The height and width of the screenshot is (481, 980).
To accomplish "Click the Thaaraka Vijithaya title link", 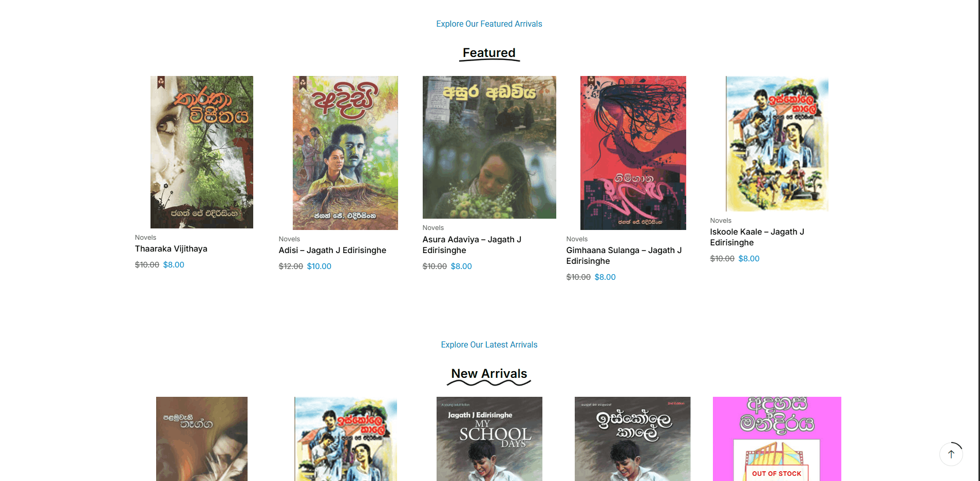I will 171,249.
